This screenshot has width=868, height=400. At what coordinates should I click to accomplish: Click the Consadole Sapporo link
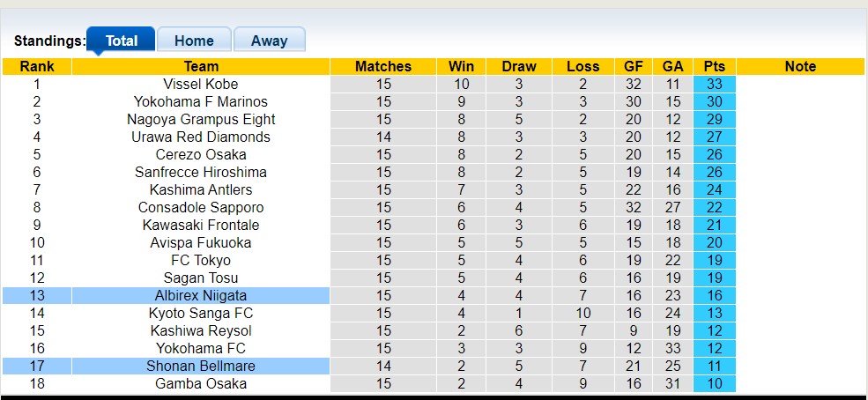coord(201,208)
